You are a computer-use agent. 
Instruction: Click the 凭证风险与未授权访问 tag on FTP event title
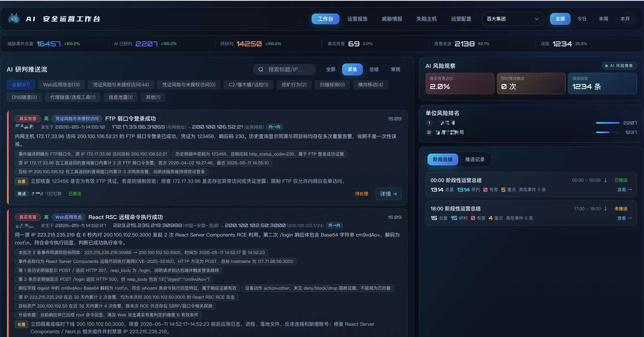[77, 119]
